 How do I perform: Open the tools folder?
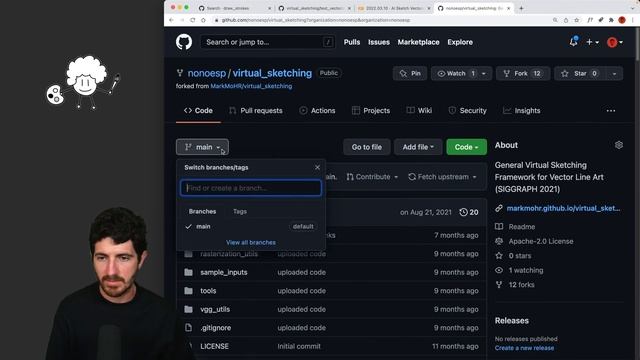(x=208, y=291)
